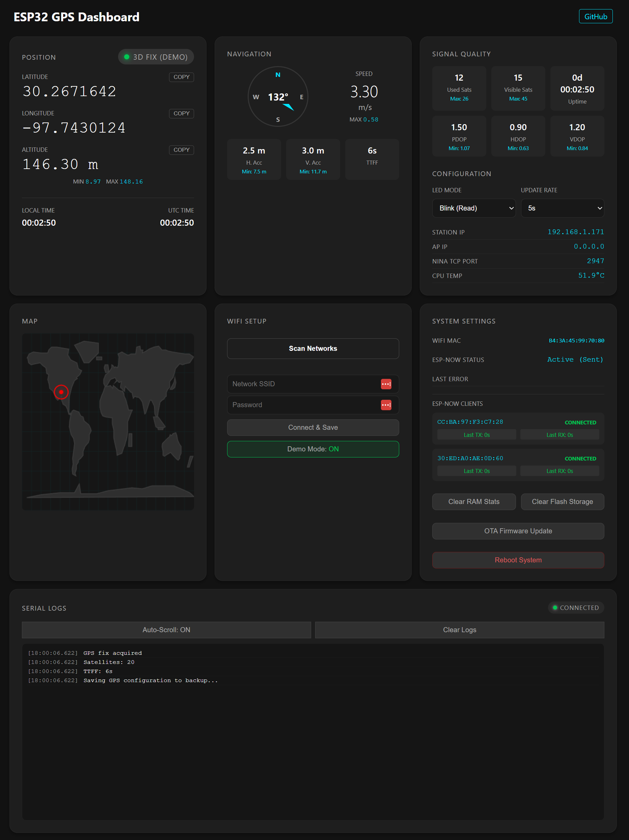Screen dimensions: 629x840
Task: Start OTA Firmware Update
Action: click(x=518, y=531)
